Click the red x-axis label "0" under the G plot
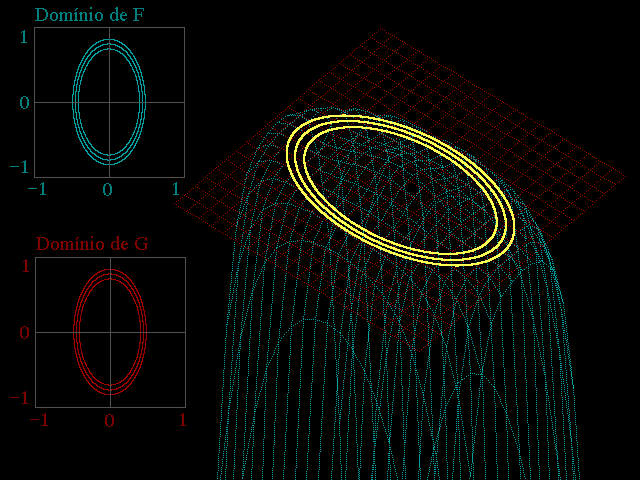640x480 pixels. click(x=109, y=420)
